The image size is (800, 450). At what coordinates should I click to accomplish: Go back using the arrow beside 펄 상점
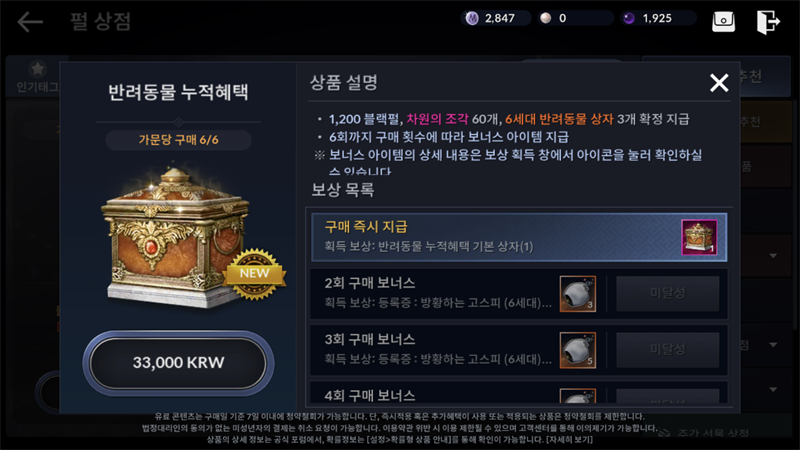pyautogui.click(x=30, y=22)
